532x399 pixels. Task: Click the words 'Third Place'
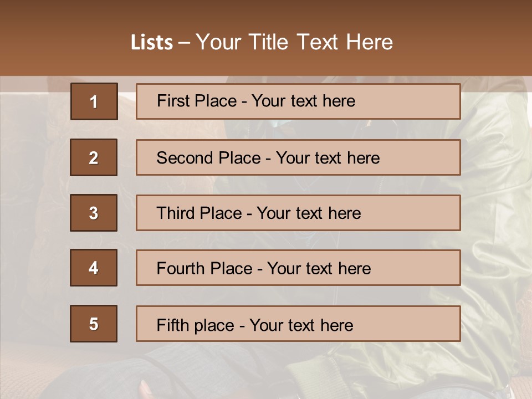tap(199, 213)
